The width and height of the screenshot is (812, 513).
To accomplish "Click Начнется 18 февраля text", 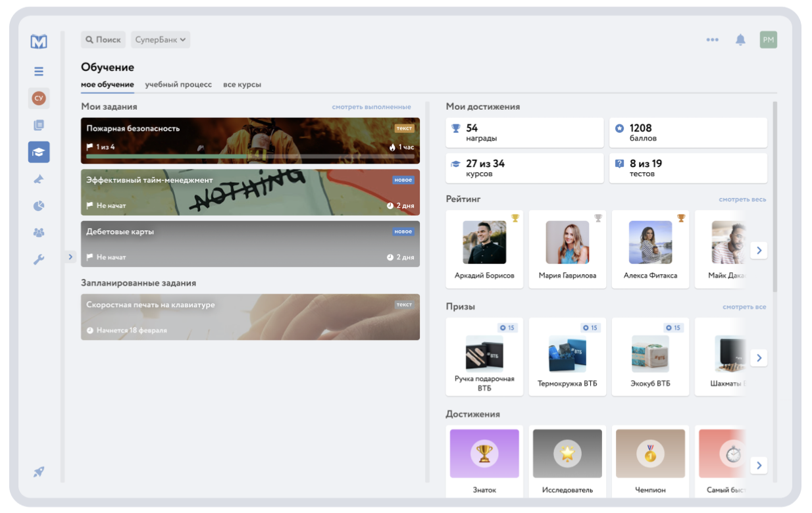I will click(132, 330).
